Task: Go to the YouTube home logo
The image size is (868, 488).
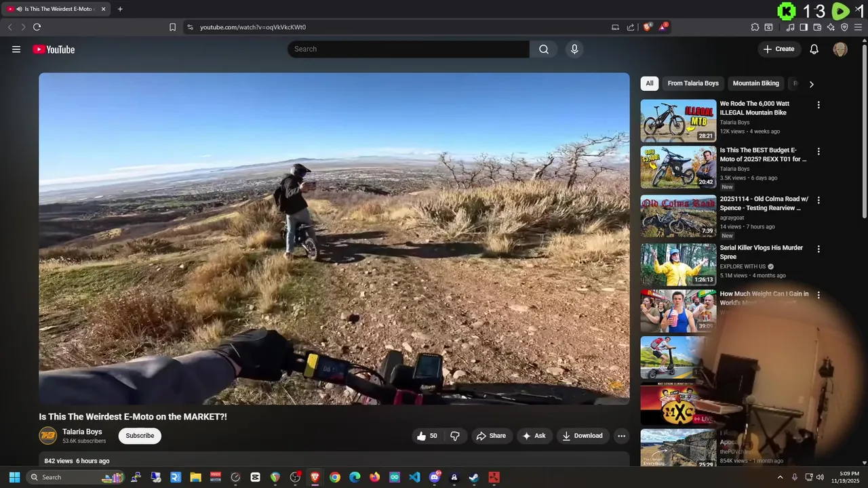Action: click(54, 49)
